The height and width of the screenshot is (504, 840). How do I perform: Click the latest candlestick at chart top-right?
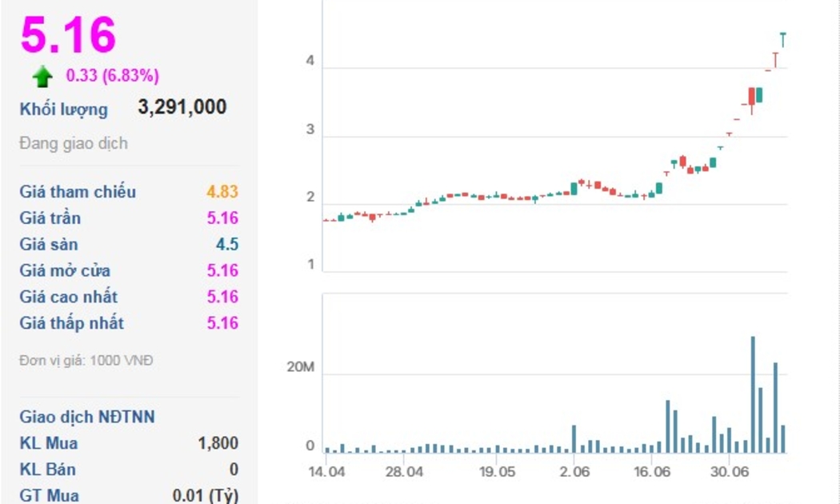(x=783, y=39)
